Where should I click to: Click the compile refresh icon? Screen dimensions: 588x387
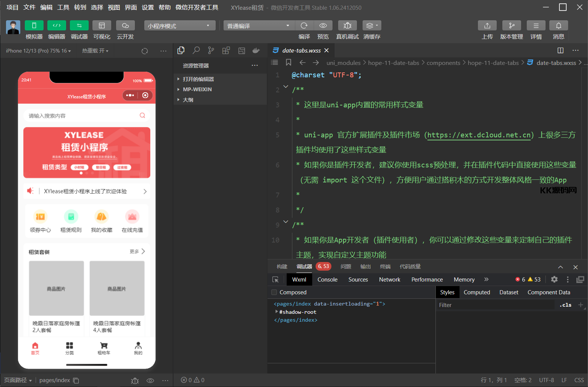click(304, 25)
